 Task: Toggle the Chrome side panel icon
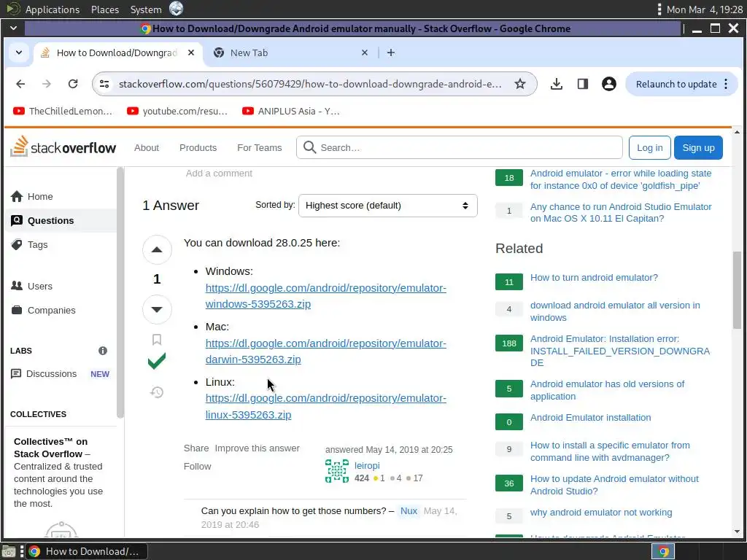[x=582, y=85]
